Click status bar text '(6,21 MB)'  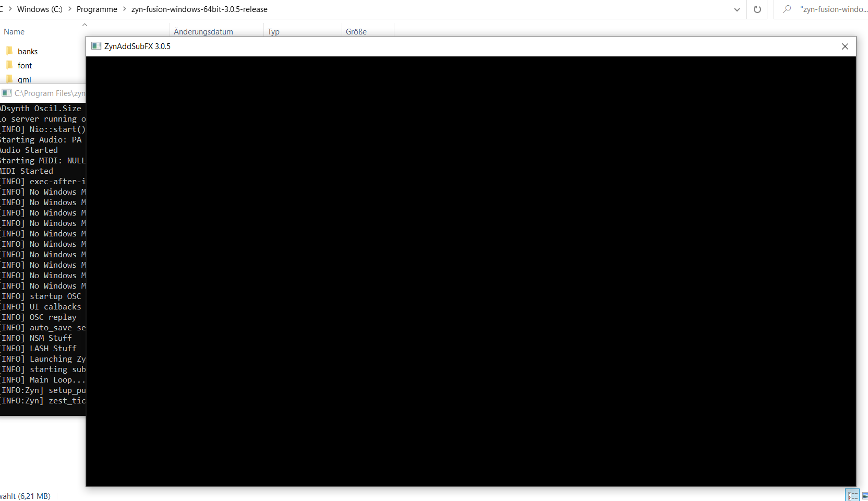tap(34, 496)
